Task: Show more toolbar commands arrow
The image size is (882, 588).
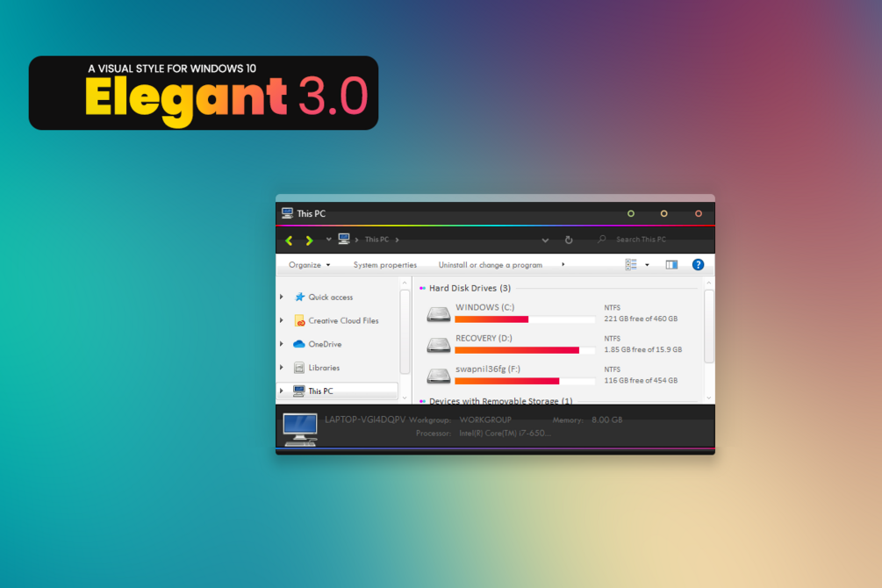Action: (563, 264)
